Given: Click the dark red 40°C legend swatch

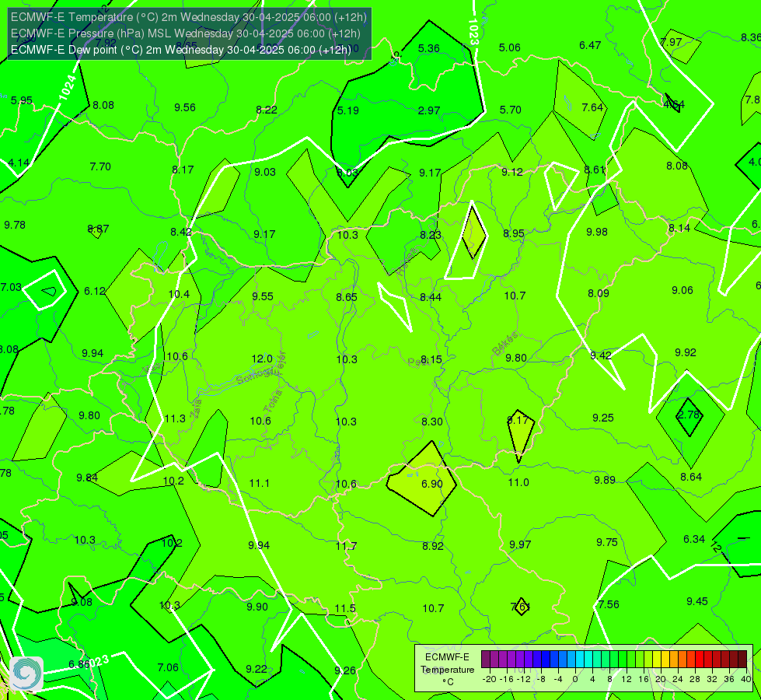Looking at the screenshot, I should [742, 660].
